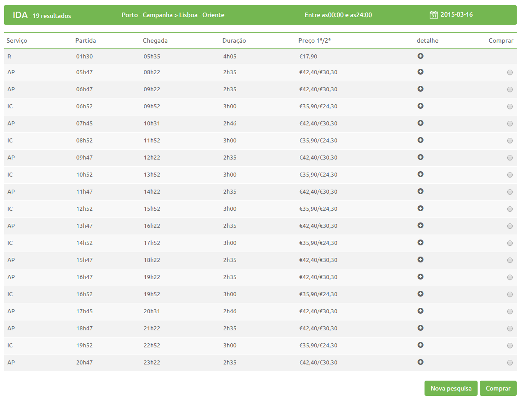Click the route Porto - Campanha > Lisboa - Oriente
Viewport: 532px width, 404px height.
[x=173, y=15]
